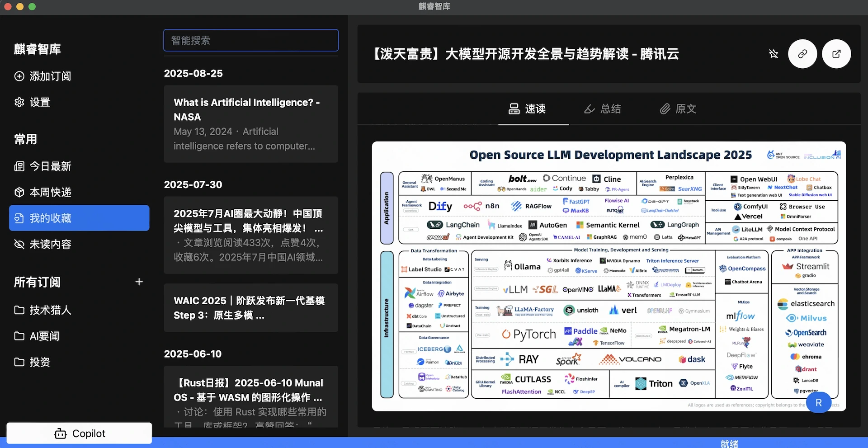This screenshot has width=868, height=448.
Task: Open article What is Artificial Intelligence? - NASA
Action: coord(251,124)
